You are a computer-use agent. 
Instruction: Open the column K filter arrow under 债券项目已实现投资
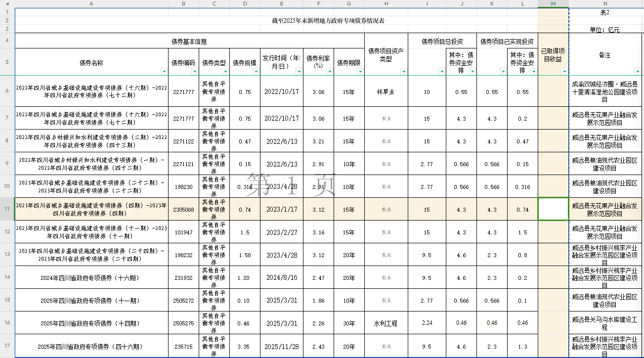503,72
